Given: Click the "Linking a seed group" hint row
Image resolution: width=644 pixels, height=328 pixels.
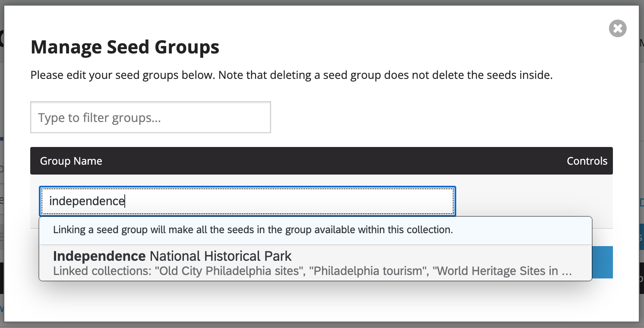Looking at the screenshot, I should pos(253,230).
